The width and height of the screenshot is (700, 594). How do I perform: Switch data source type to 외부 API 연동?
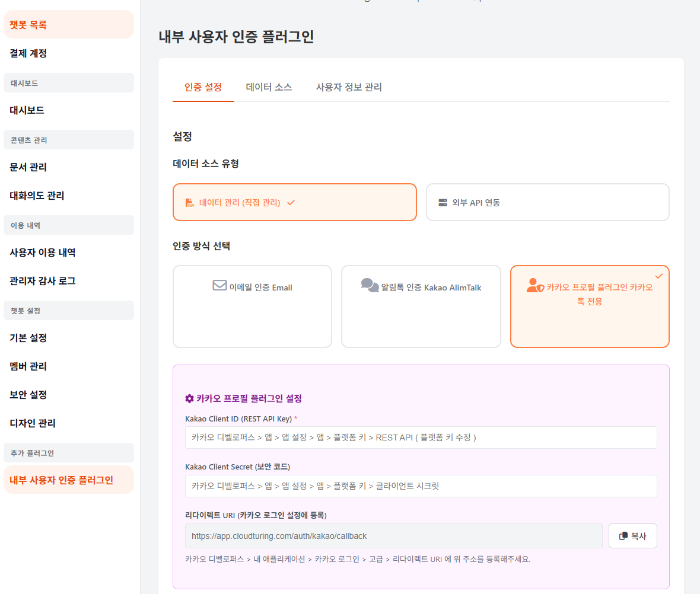(x=547, y=202)
